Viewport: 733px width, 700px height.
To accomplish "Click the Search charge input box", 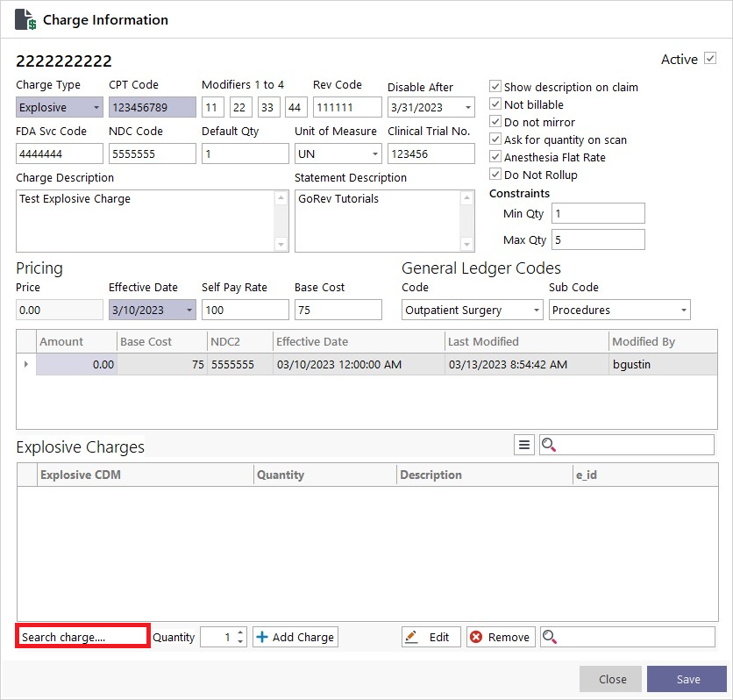I will (82, 637).
